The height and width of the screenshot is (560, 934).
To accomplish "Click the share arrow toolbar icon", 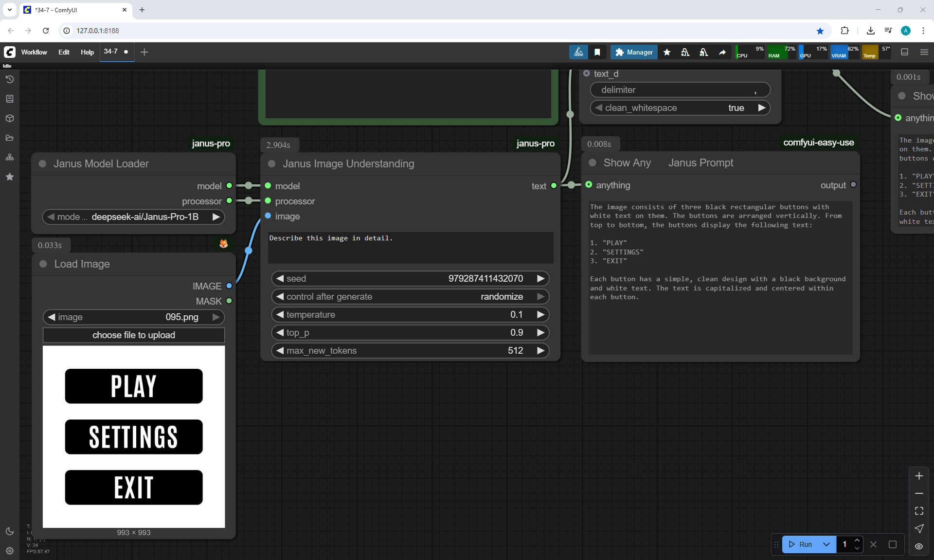I will 722,52.
